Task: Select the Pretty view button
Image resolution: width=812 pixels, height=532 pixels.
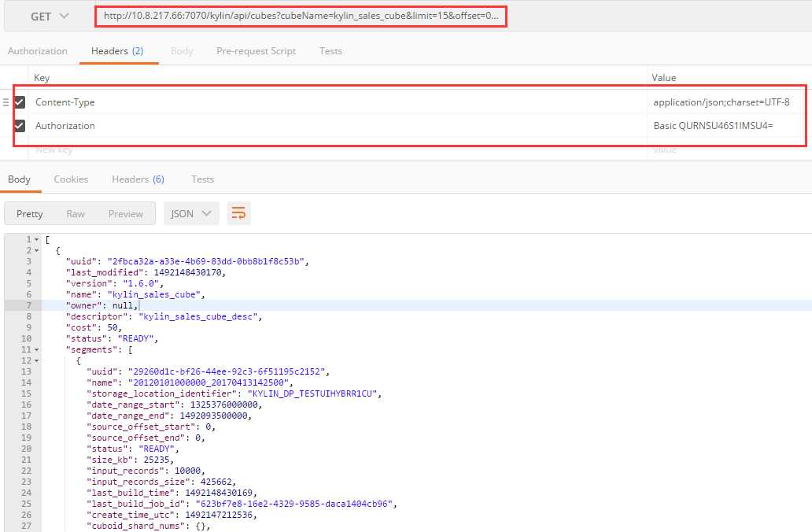Action: (30, 213)
